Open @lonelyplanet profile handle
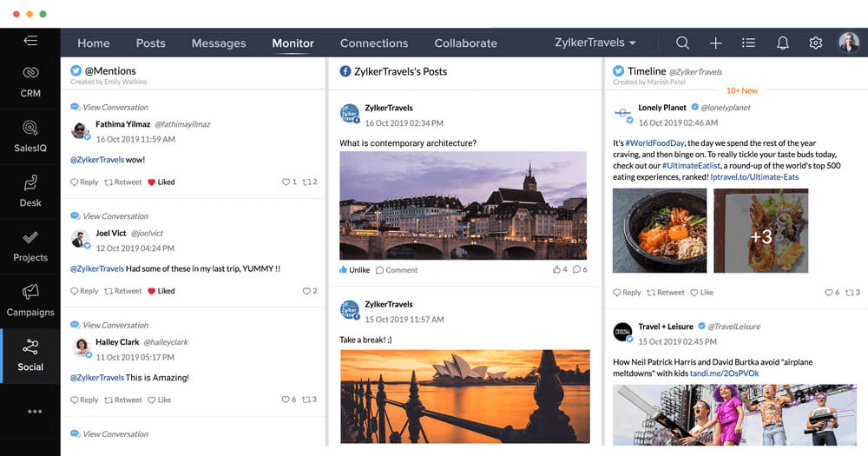 pos(725,108)
